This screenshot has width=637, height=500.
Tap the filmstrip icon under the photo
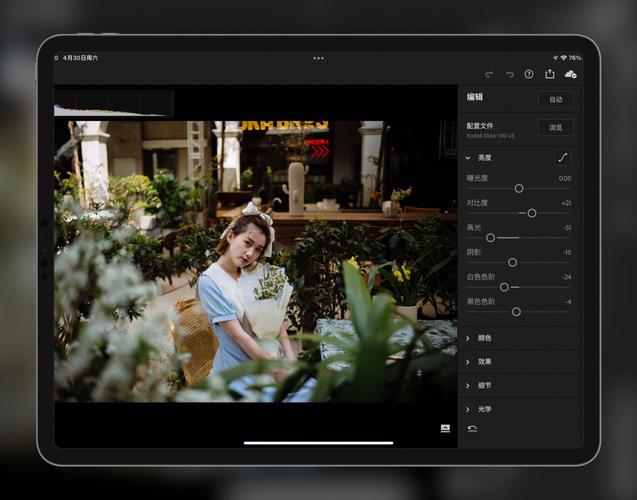(445, 428)
